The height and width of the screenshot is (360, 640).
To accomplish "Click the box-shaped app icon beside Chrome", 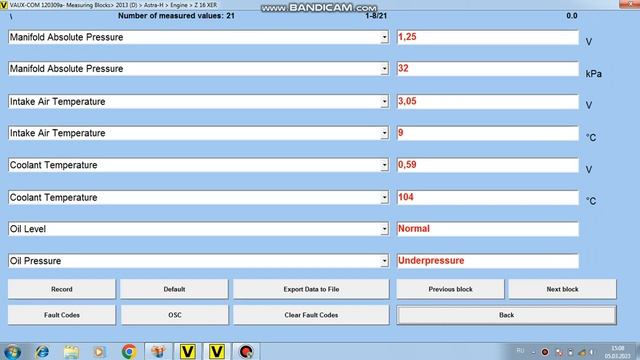I will click(158, 351).
